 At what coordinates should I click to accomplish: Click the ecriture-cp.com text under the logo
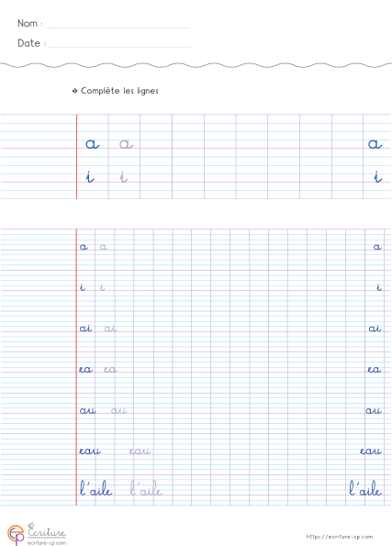coord(46,543)
